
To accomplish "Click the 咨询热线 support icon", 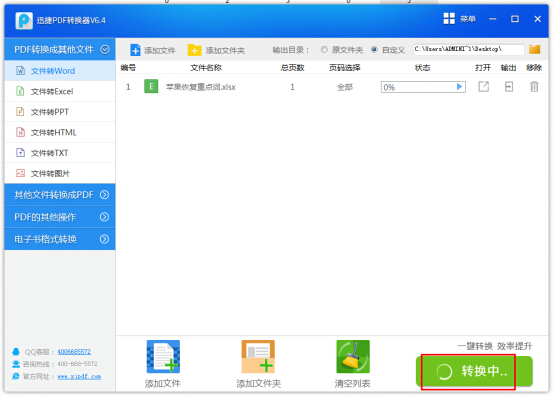I will (16, 364).
